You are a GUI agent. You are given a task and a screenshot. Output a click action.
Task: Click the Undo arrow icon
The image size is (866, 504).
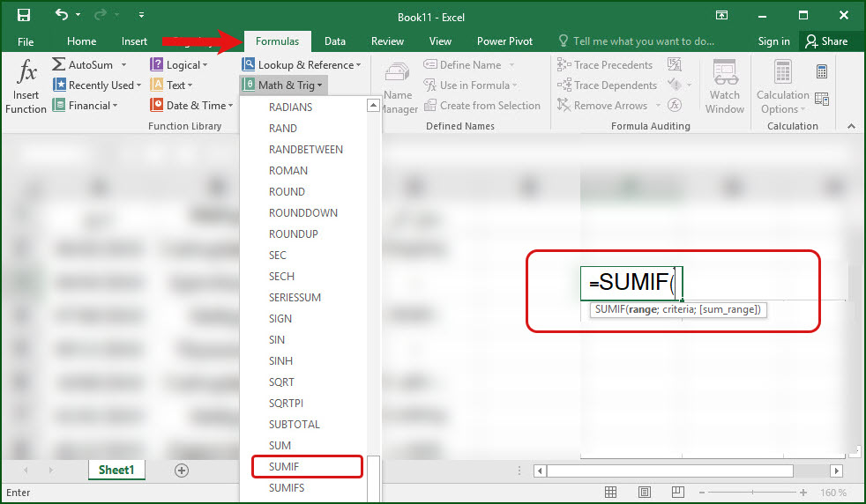click(62, 14)
